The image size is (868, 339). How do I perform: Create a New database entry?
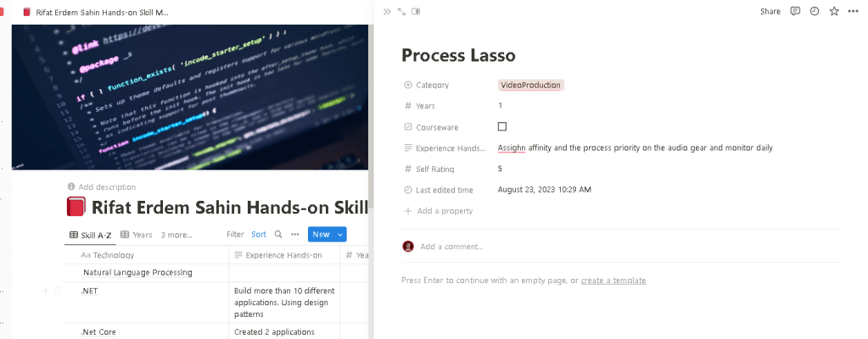pyautogui.click(x=321, y=235)
